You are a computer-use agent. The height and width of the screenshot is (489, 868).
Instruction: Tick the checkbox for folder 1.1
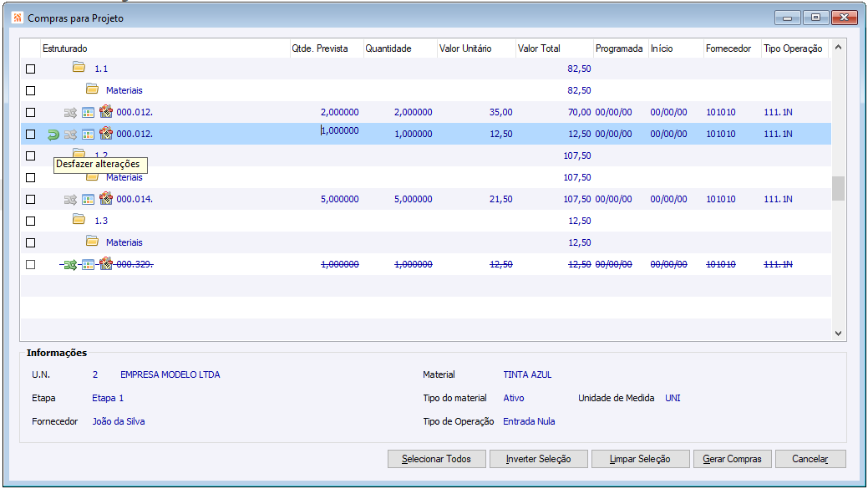pyautogui.click(x=30, y=69)
